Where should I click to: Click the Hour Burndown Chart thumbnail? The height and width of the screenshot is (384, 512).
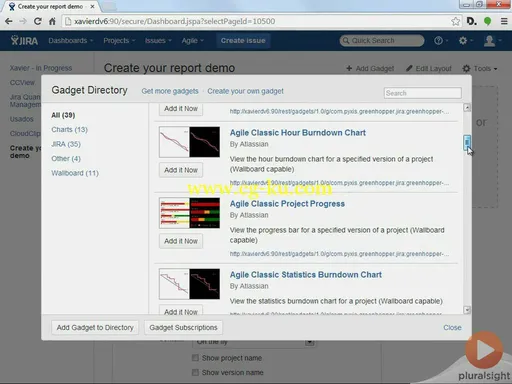coord(189,142)
